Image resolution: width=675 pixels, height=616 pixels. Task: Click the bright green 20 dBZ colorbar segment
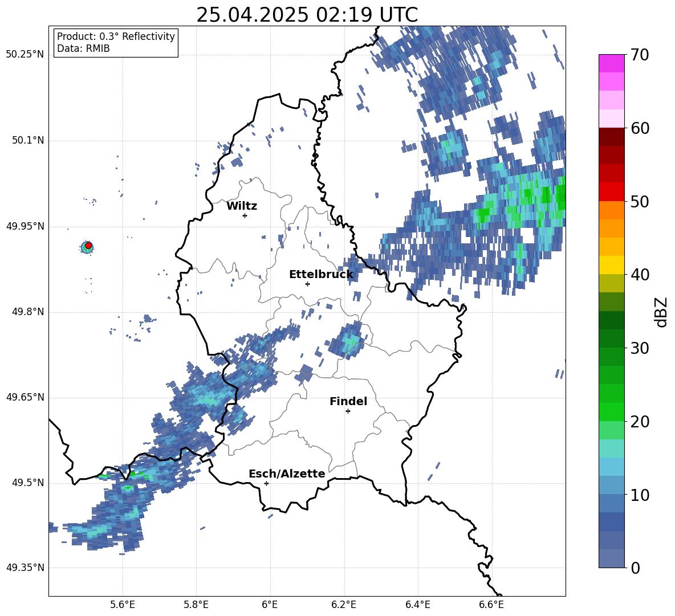click(611, 411)
